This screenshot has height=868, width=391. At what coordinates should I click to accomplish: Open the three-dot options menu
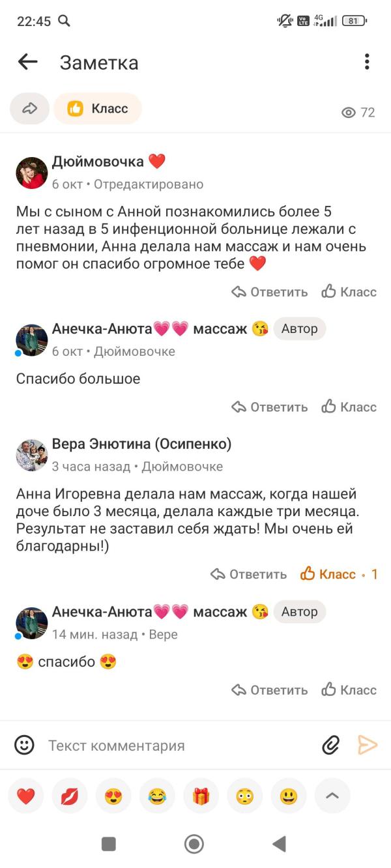point(367,63)
